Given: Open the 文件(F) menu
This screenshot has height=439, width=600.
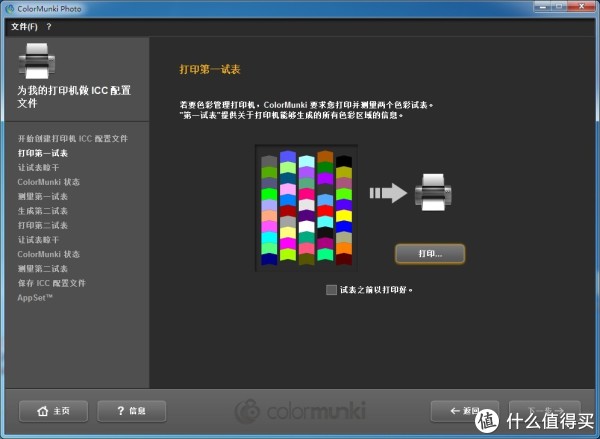Looking at the screenshot, I should tap(24, 27).
